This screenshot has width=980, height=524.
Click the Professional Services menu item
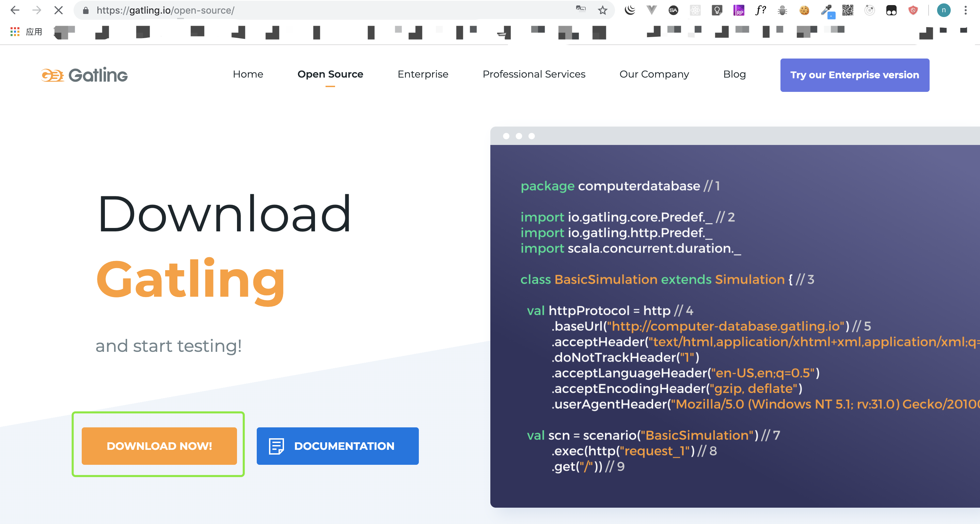(x=534, y=75)
